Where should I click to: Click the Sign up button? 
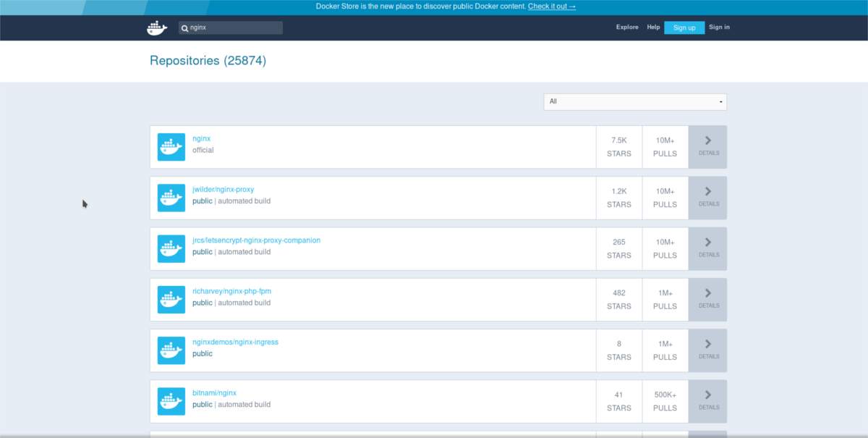coord(684,28)
